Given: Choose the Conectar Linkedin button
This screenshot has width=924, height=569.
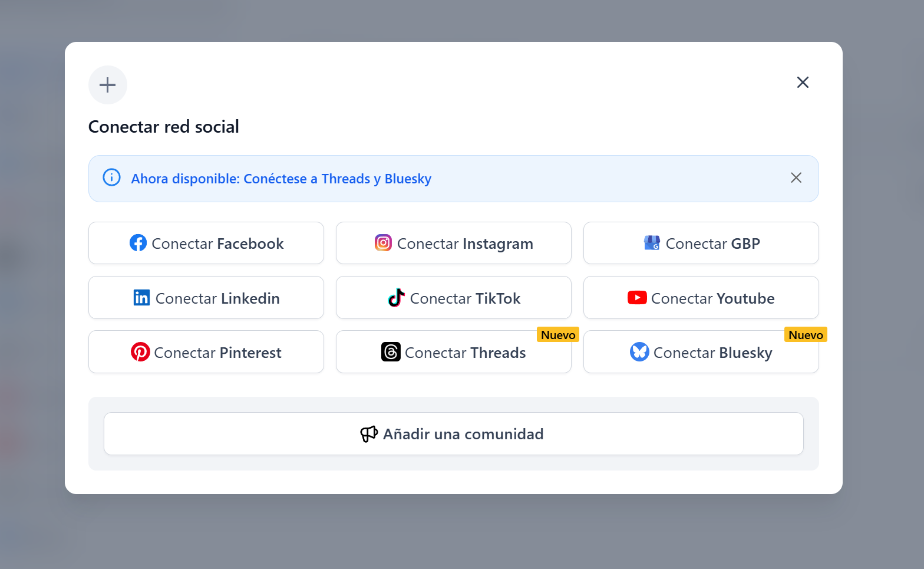Looking at the screenshot, I should click(206, 298).
